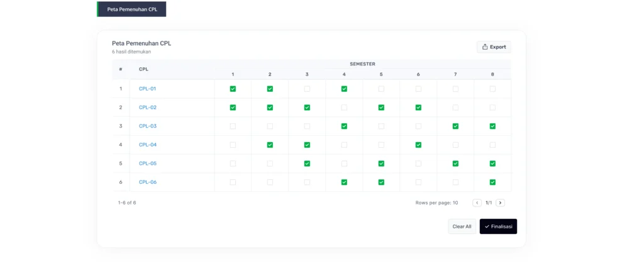Go to the next page arrow
This screenshot has width=644, height=268.
coord(500,203)
